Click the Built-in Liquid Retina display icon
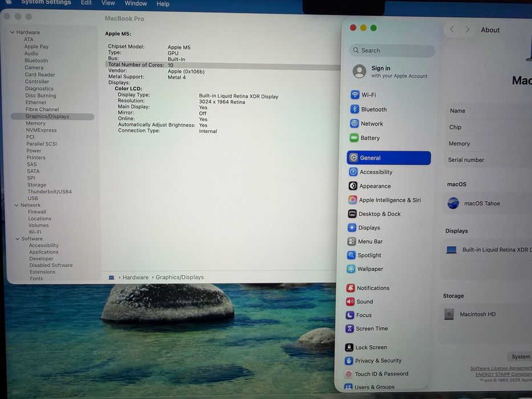The height and width of the screenshot is (399, 532). 451,250
